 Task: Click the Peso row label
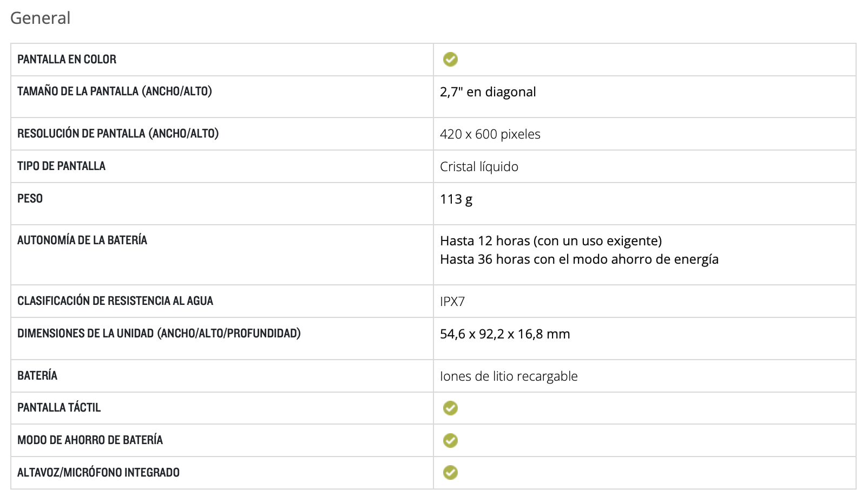click(30, 199)
